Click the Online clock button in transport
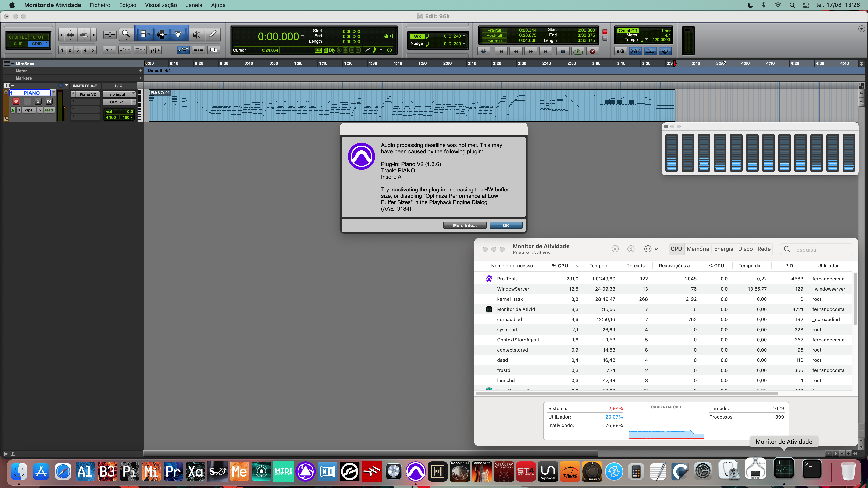This screenshot has width=868, height=488. [484, 51]
